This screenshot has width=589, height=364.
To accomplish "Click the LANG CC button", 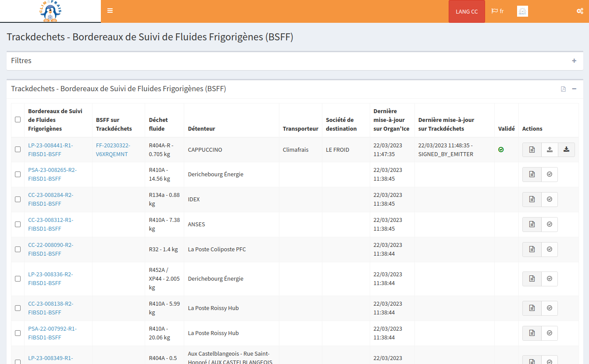I will coord(467,11).
